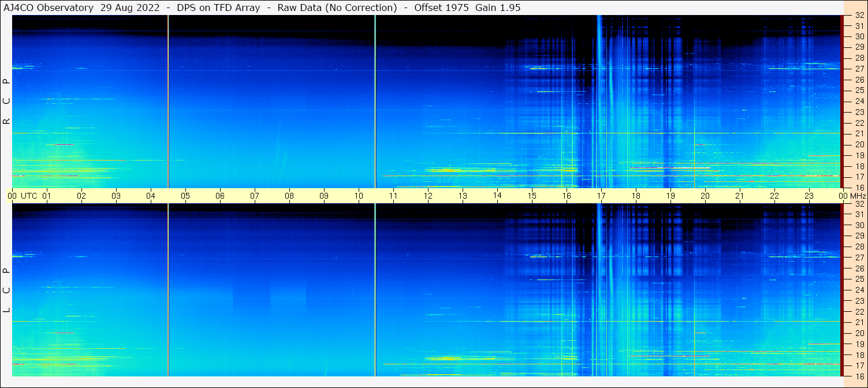Click the 27 MHz label on LCP scale

pyautogui.click(x=859, y=257)
